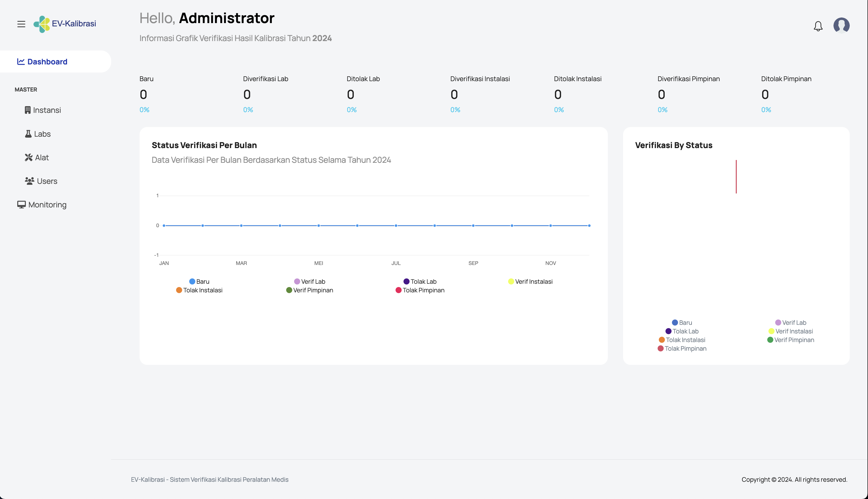Open the notifications bell

[818, 26]
